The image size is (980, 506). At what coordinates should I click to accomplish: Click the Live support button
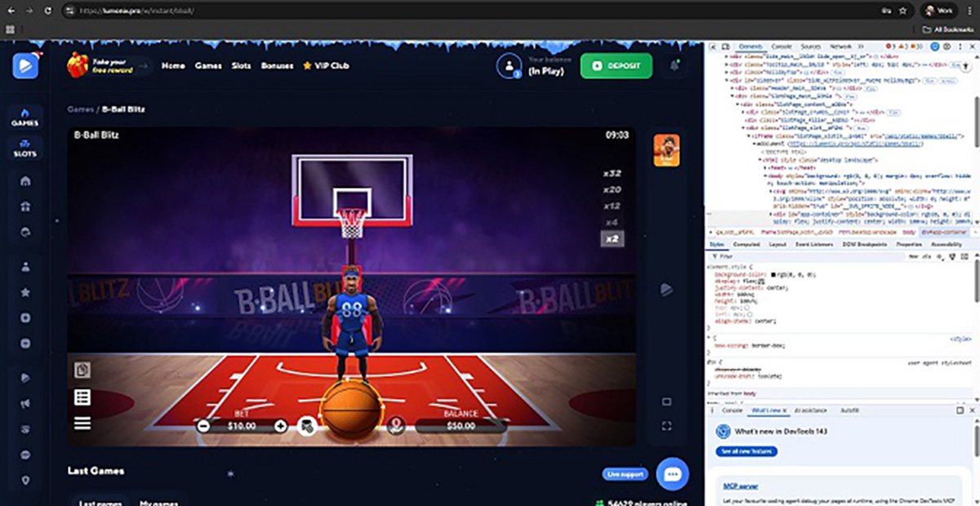(x=626, y=474)
